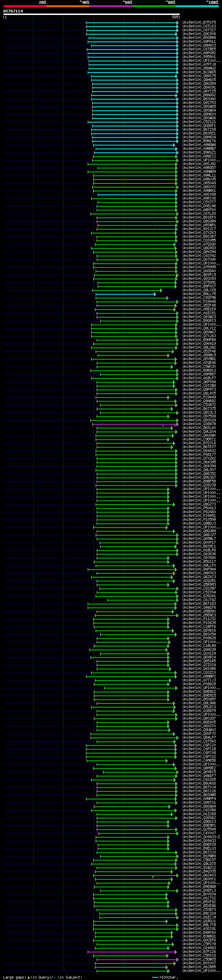Select the UniRef100_C5DW85 subject name
Screen dimensions: 222x980
[x=199, y=959]
